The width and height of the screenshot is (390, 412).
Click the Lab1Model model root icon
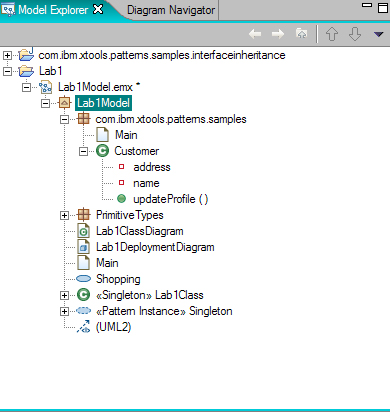tap(65, 103)
